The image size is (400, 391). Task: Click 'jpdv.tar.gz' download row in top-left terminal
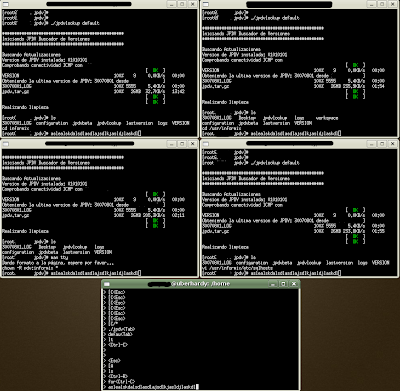pos(93,91)
